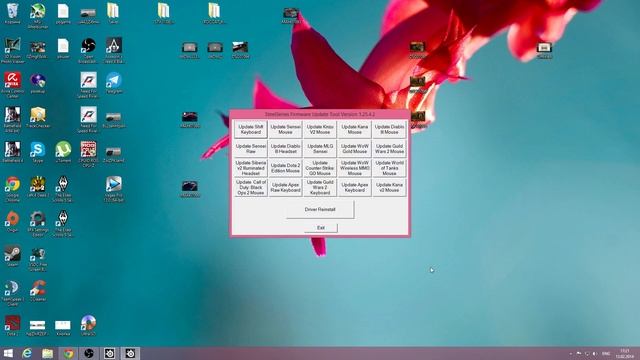Click the Update Kana Mouse button
The width and height of the screenshot is (640, 360).
coord(355,129)
